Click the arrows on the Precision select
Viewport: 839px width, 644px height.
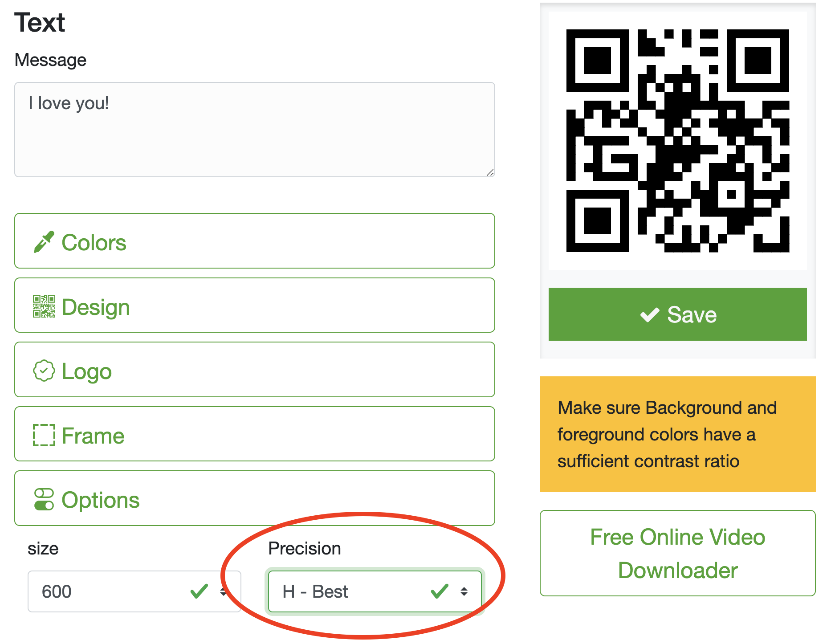(x=464, y=591)
